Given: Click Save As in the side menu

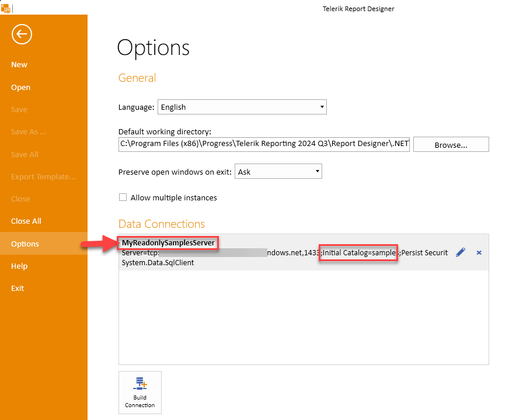Looking at the screenshot, I should point(29,132).
